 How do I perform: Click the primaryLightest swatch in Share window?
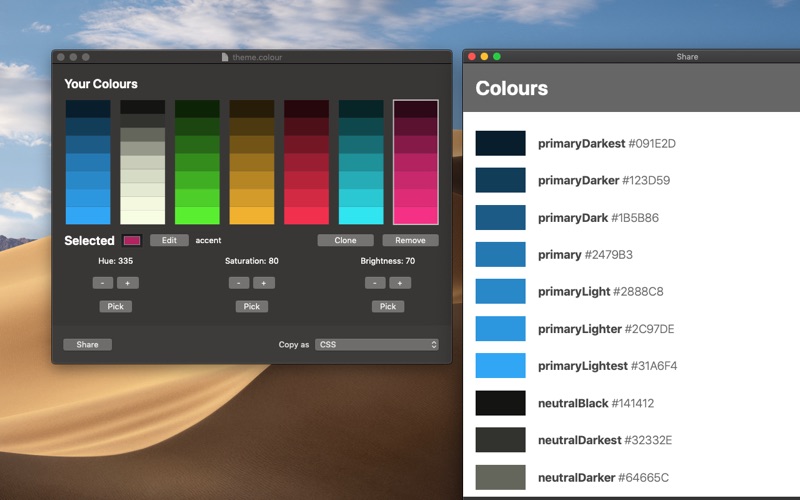pos(501,365)
